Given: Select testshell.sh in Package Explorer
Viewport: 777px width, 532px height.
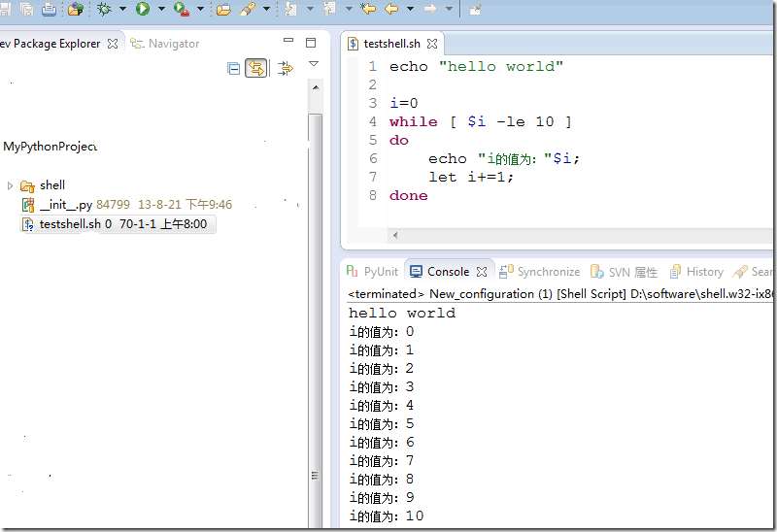Looking at the screenshot, I should [118, 224].
